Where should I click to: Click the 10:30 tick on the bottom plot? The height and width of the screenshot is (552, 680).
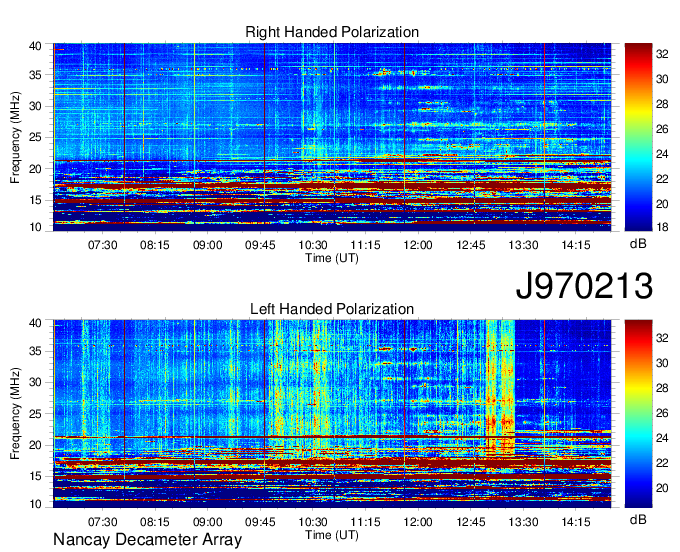(313, 522)
